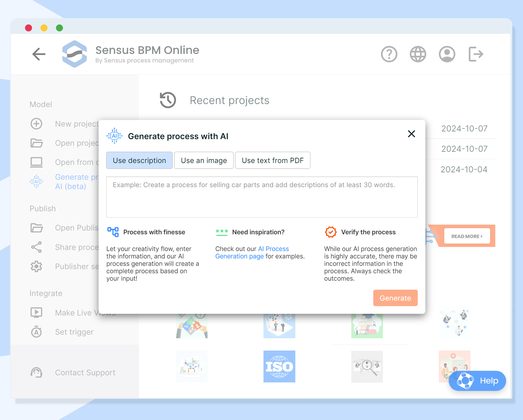Click the New project plus icon
This screenshot has width=523, height=420.
(x=36, y=124)
